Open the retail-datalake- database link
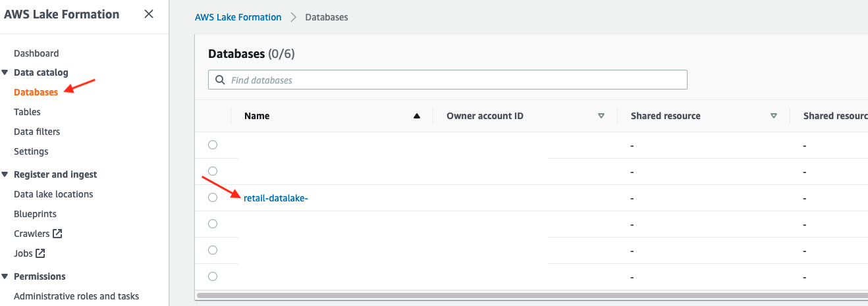Viewport: 868px width, 306px height. (275, 198)
